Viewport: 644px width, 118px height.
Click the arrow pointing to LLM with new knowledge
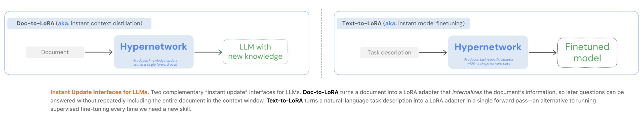pyautogui.click(x=208, y=52)
